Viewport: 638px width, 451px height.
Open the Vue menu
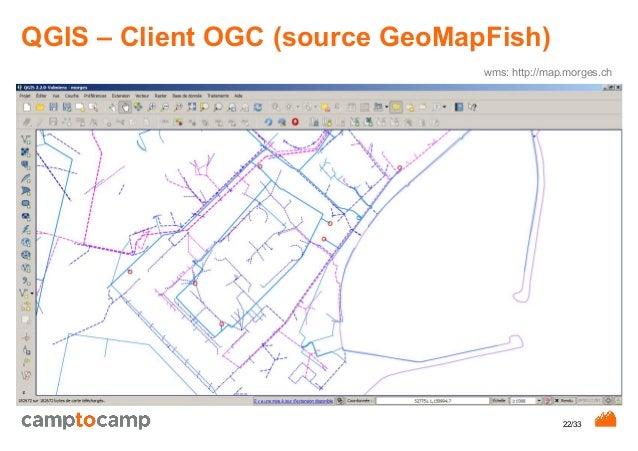tap(56, 96)
